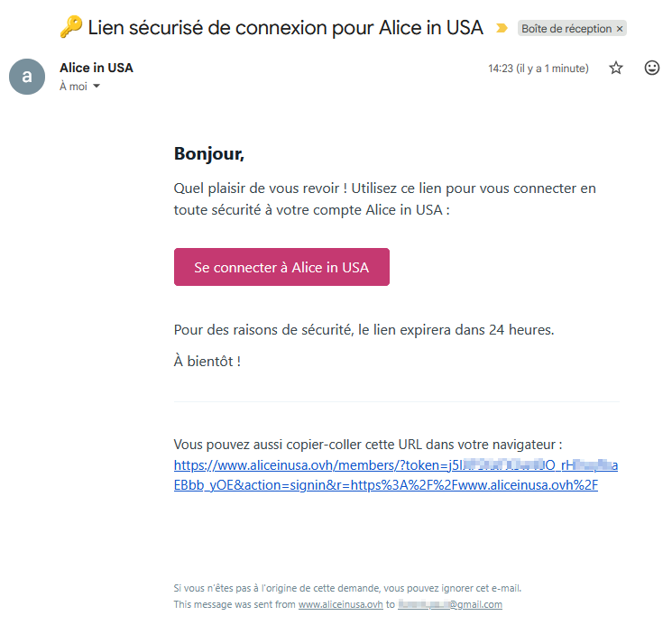
Task: Click the 14:23 timestamp
Action: (x=539, y=69)
